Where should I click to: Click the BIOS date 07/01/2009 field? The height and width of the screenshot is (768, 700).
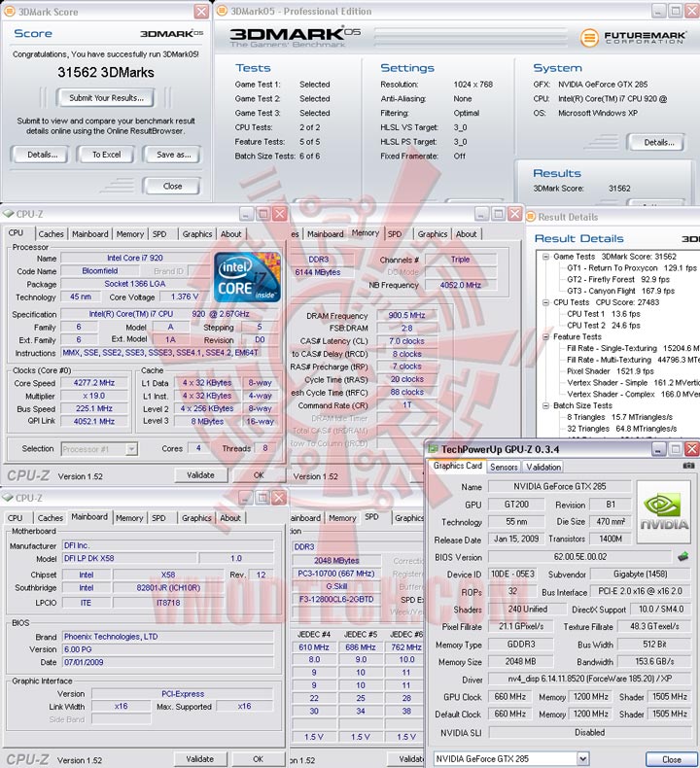tap(167, 662)
